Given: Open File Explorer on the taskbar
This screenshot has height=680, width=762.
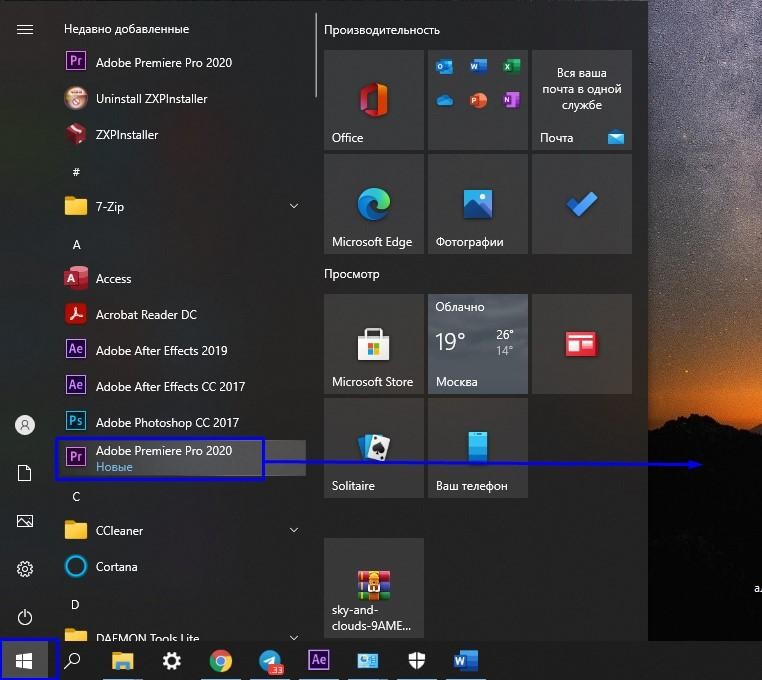Looking at the screenshot, I should click(122, 661).
